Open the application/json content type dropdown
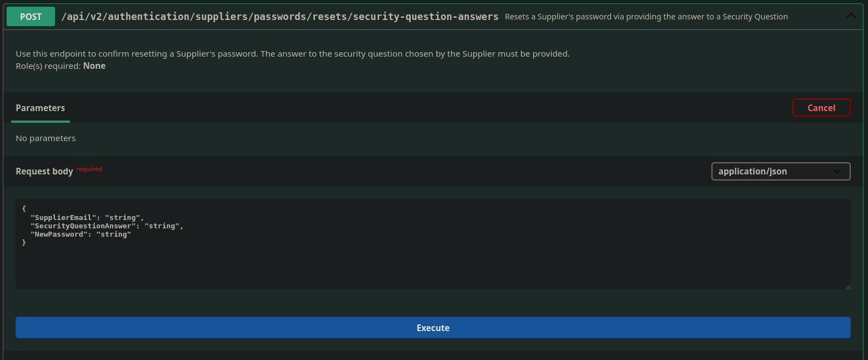The image size is (868, 360). pyautogui.click(x=780, y=171)
